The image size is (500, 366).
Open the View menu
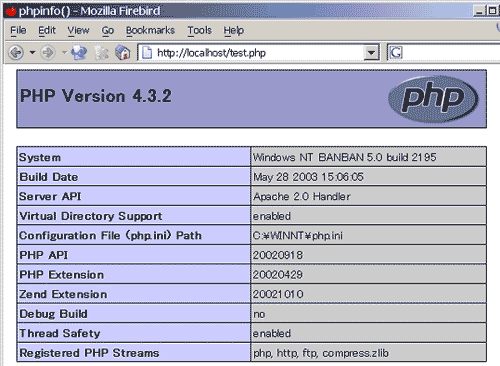pos(78,30)
